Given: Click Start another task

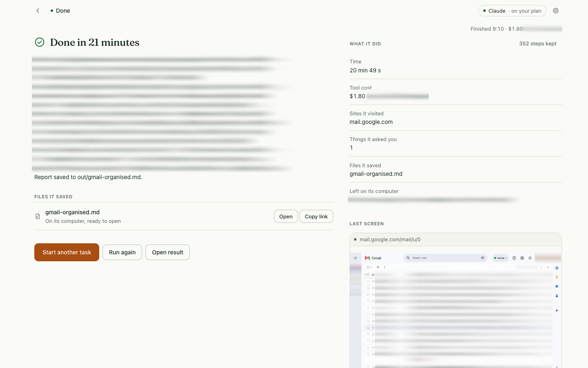Looking at the screenshot, I should (x=67, y=252).
